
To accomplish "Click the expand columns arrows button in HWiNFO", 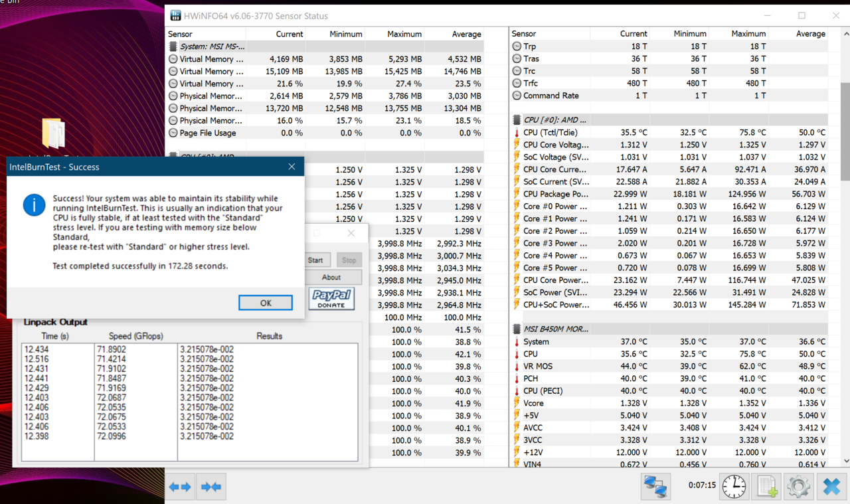I will click(x=180, y=487).
